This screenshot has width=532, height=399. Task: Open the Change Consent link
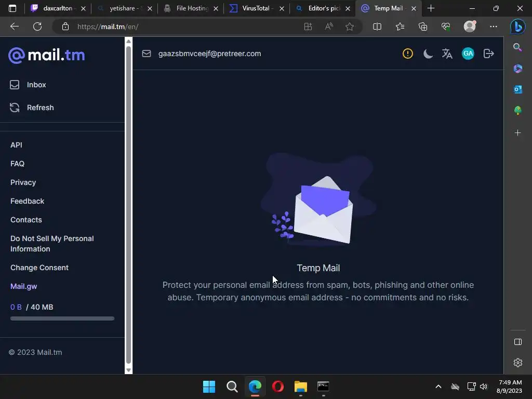(39, 268)
